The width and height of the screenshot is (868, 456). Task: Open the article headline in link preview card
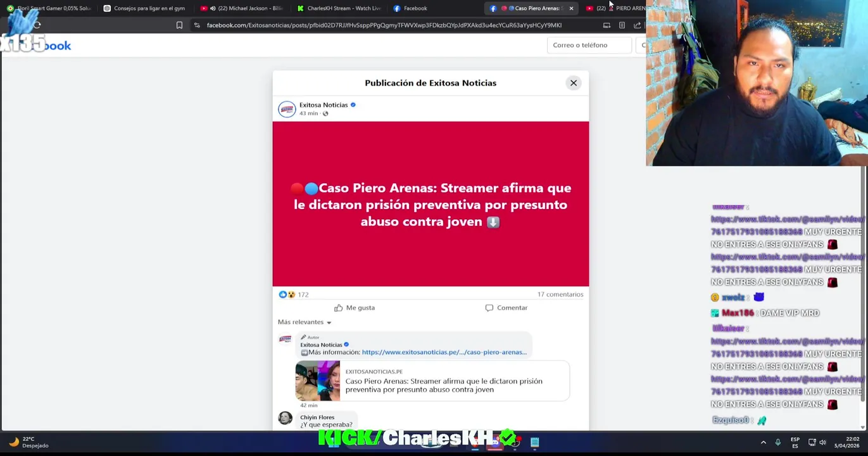[444, 385]
